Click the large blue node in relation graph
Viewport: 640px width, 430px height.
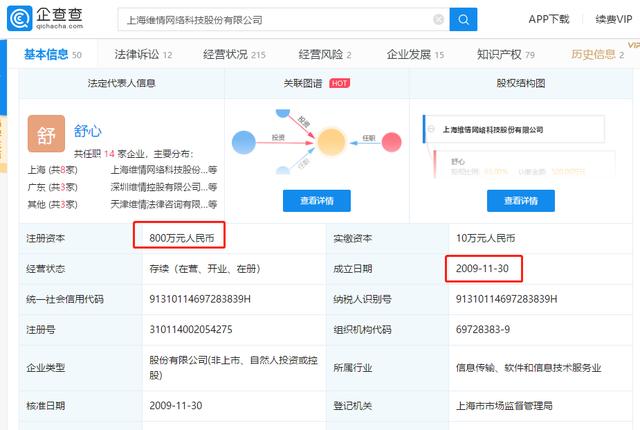point(244,142)
